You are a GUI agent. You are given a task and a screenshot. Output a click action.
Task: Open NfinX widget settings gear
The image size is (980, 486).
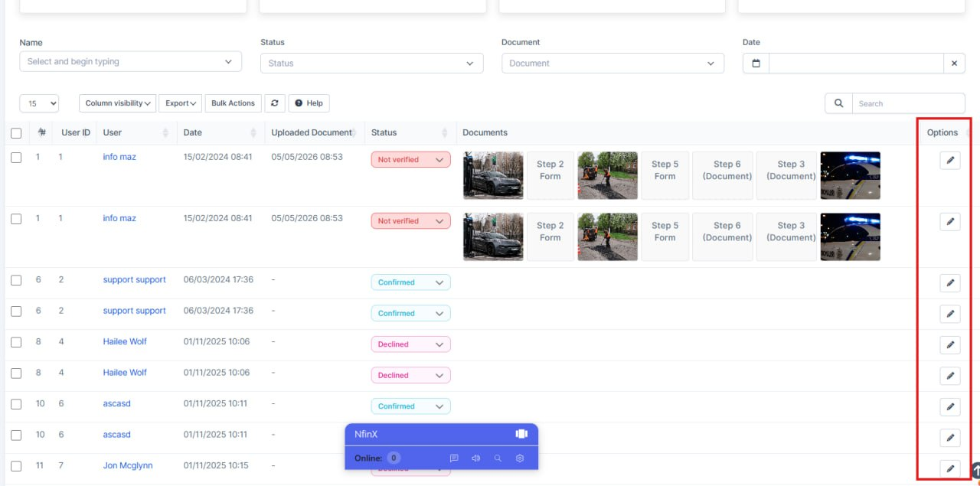pyautogui.click(x=520, y=458)
